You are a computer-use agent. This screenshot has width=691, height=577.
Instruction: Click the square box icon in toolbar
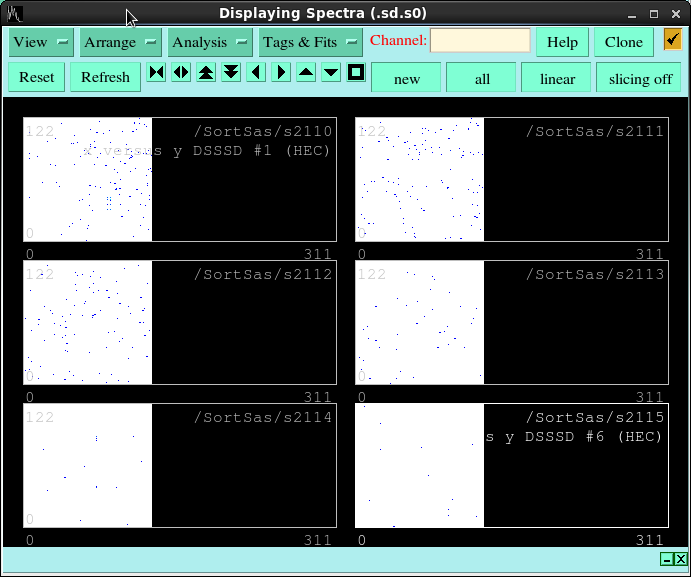(x=356, y=72)
